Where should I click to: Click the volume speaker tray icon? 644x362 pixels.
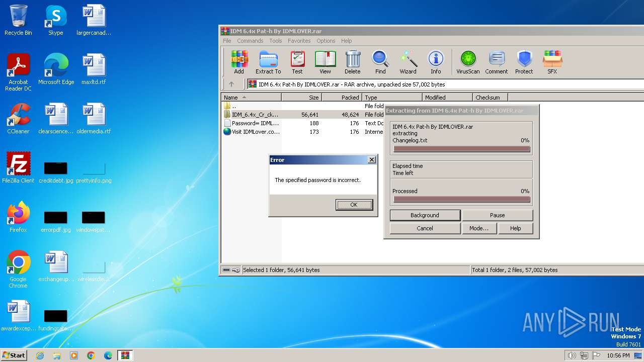pyautogui.click(x=572, y=355)
